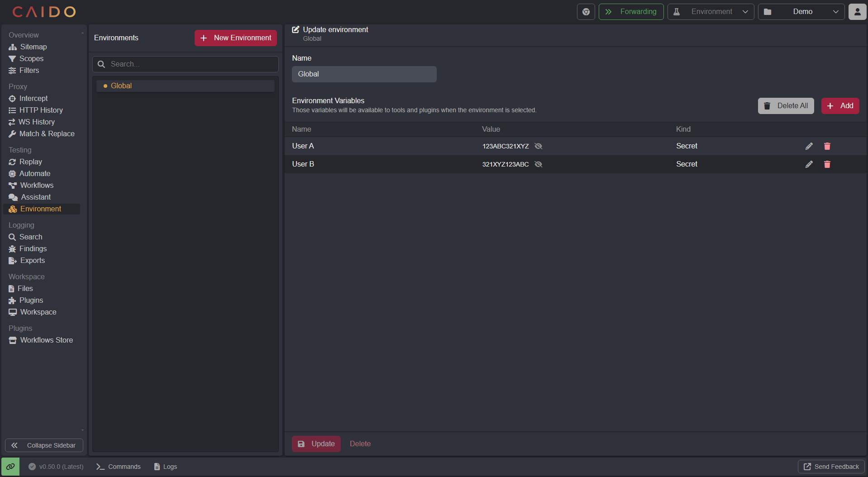Edit the User A variable with the pencil icon
The height and width of the screenshot is (477, 868).
click(809, 146)
